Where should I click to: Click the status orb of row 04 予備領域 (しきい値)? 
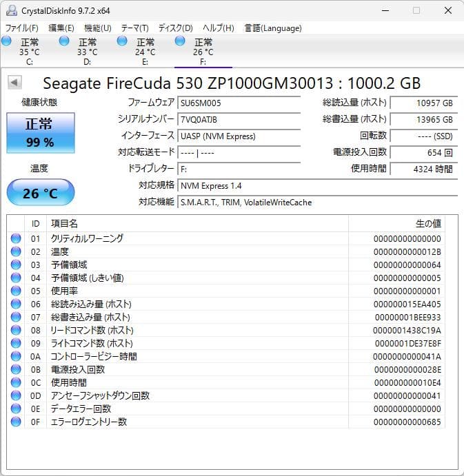16,278
